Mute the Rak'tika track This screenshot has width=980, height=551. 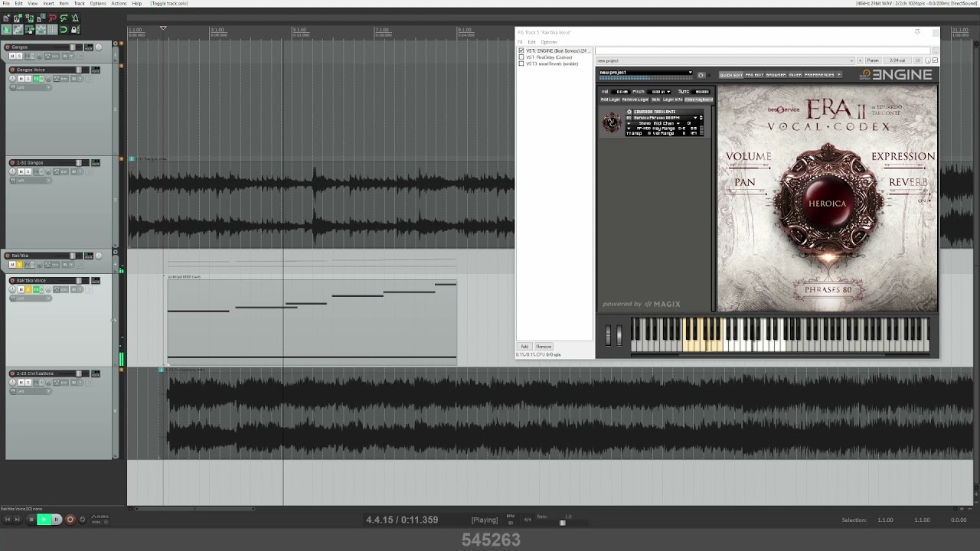coord(12,265)
